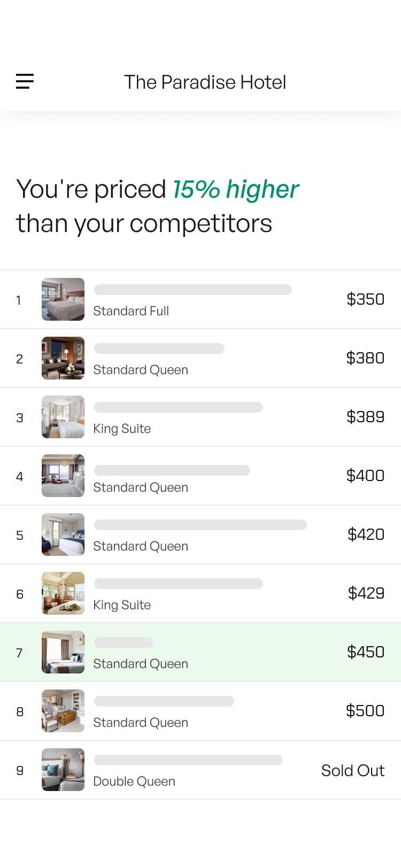Open the $380 Standard Queen room photo
Screen dimensions: 401x868
63,358
